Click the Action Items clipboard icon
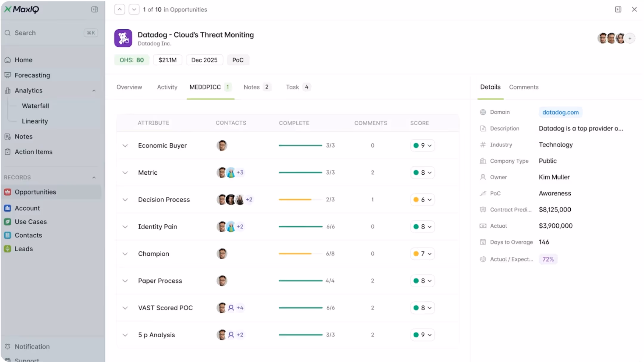Screen dimensions: 644x362 click(8, 152)
